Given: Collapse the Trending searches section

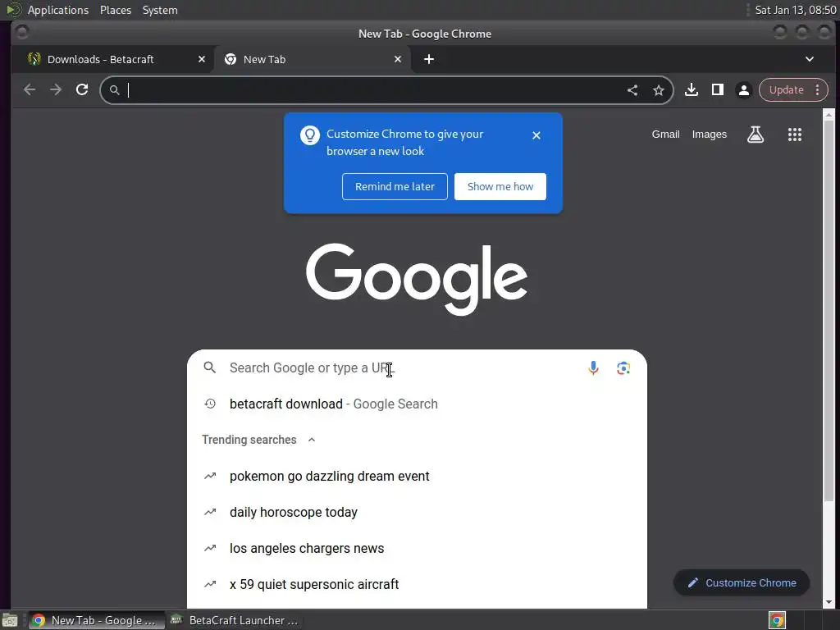Looking at the screenshot, I should click(312, 440).
